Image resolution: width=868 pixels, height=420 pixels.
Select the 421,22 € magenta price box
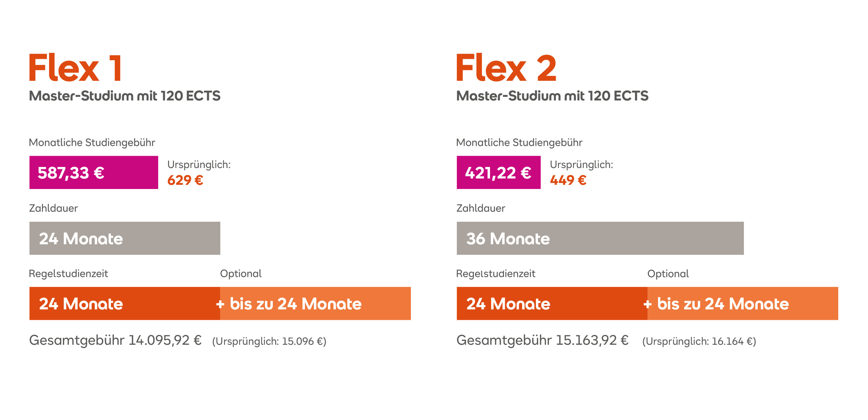(x=499, y=173)
